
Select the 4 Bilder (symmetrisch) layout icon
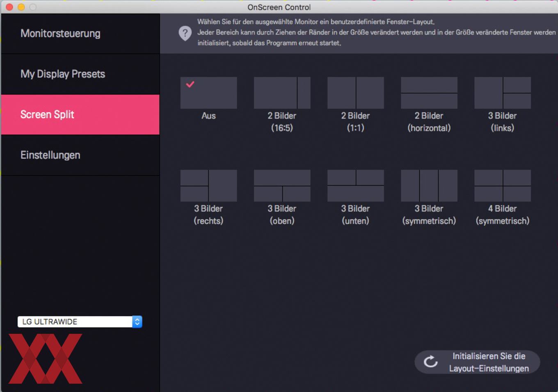tap(503, 186)
